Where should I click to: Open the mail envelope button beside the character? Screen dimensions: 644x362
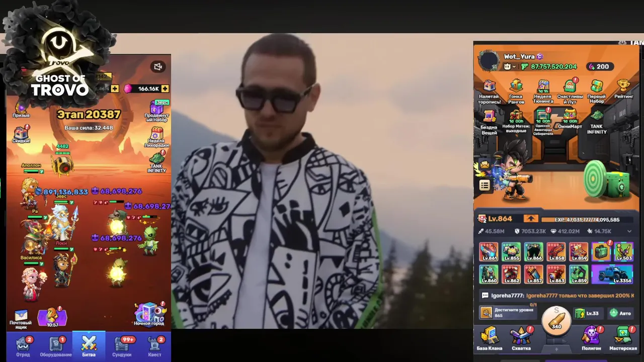pos(485,164)
